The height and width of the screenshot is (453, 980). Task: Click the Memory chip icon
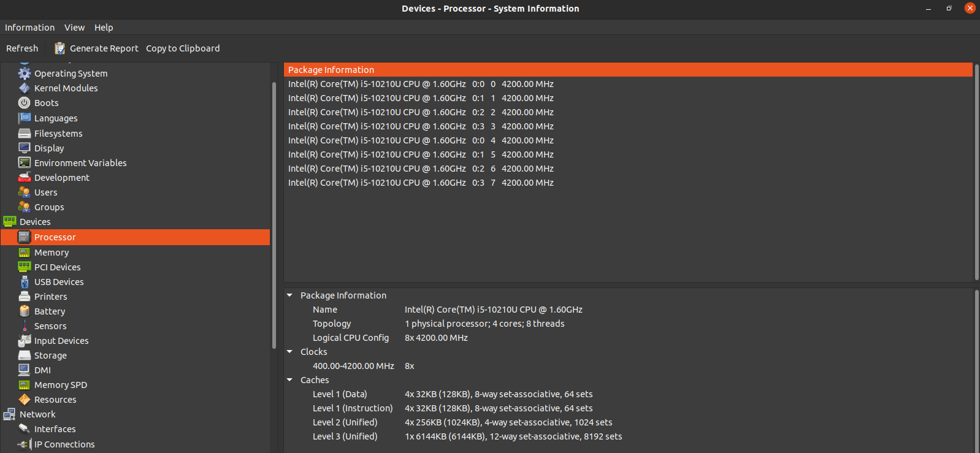pos(25,253)
